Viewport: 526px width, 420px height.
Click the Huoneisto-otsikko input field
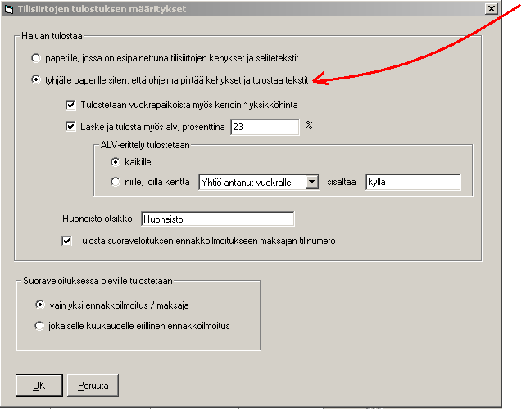pos(218,219)
